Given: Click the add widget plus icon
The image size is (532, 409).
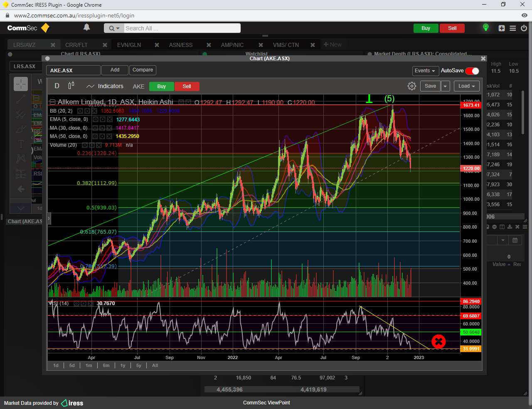Looking at the screenshot, I should point(502,28).
